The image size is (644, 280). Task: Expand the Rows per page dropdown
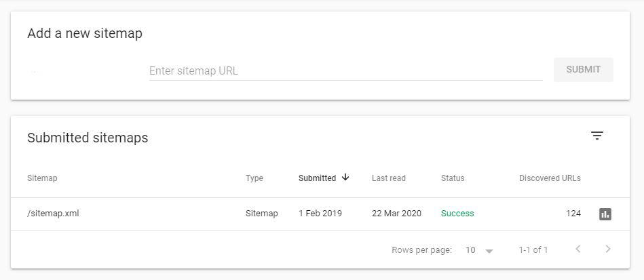(x=479, y=250)
